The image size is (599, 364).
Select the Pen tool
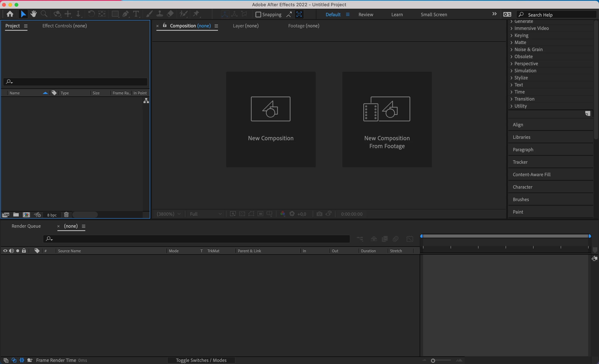pos(125,14)
